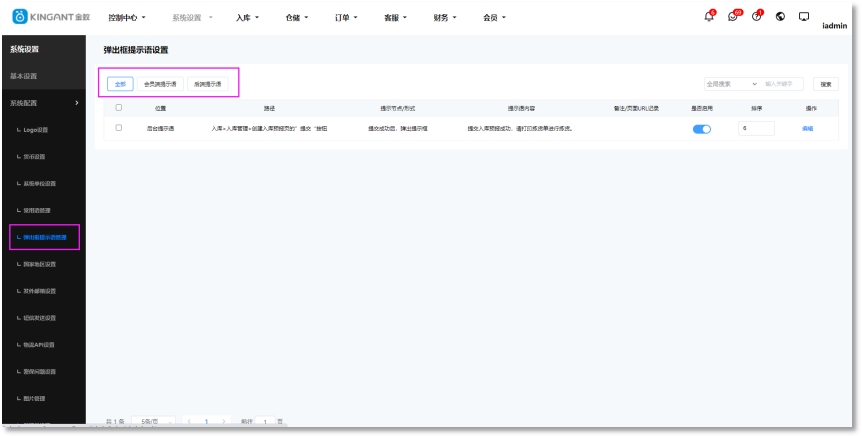Open the 入库 top menu
Image resolution: width=862 pixels, height=437 pixels.
[247, 18]
